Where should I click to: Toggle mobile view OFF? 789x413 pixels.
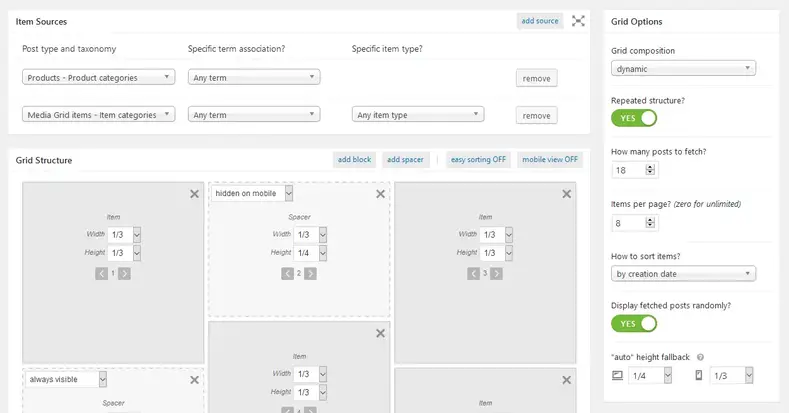pos(549,159)
